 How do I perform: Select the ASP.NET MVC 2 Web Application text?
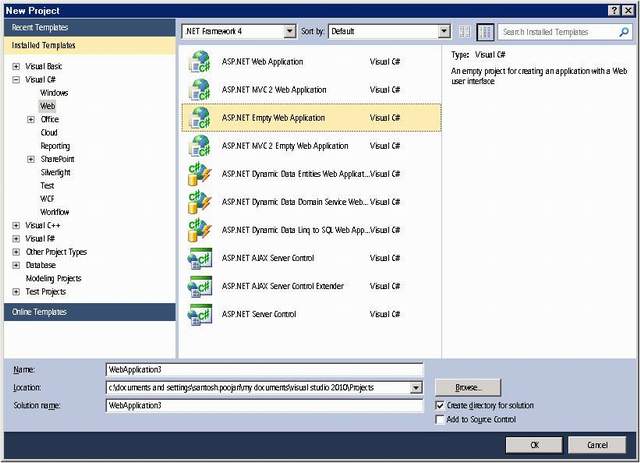pyautogui.click(x=274, y=90)
